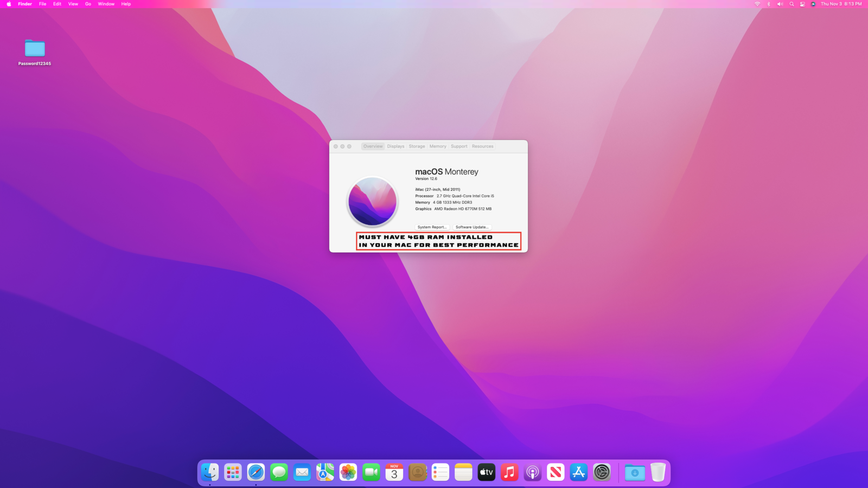Click the graphics value 'AMD Radeon HD 6770M 512 MB'
The image size is (868, 488).
[463, 209]
